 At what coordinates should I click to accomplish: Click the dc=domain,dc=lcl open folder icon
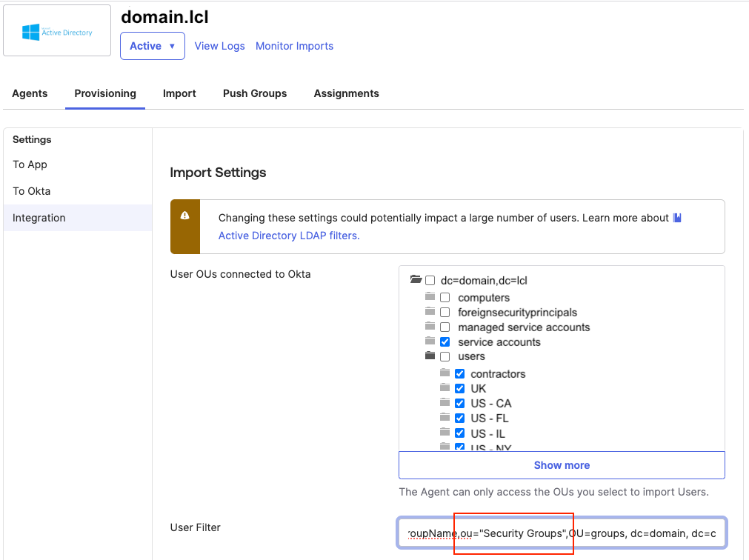click(x=416, y=279)
